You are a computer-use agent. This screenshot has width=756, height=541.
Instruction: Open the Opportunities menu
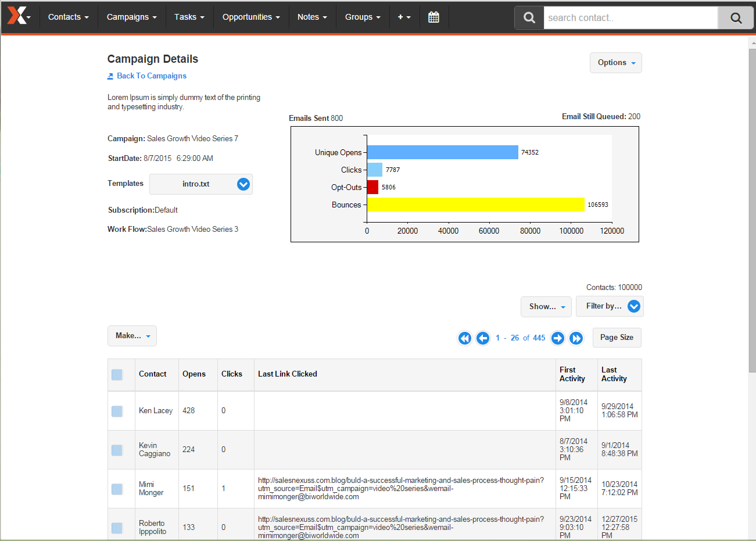click(x=250, y=17)
